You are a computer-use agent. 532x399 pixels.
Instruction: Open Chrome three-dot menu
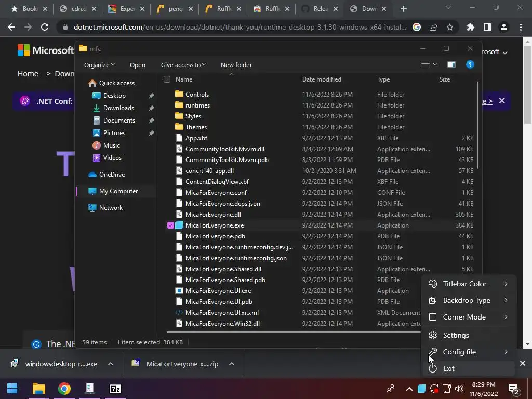click(x=521, y=27)
